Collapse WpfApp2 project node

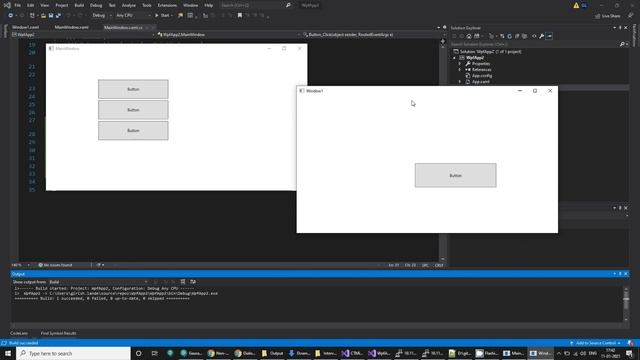(x=454, y=58)
